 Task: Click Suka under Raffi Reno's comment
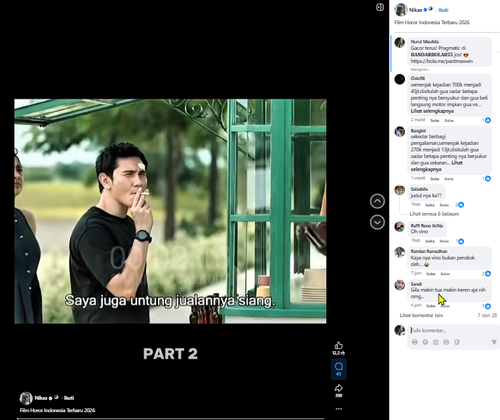430,241
